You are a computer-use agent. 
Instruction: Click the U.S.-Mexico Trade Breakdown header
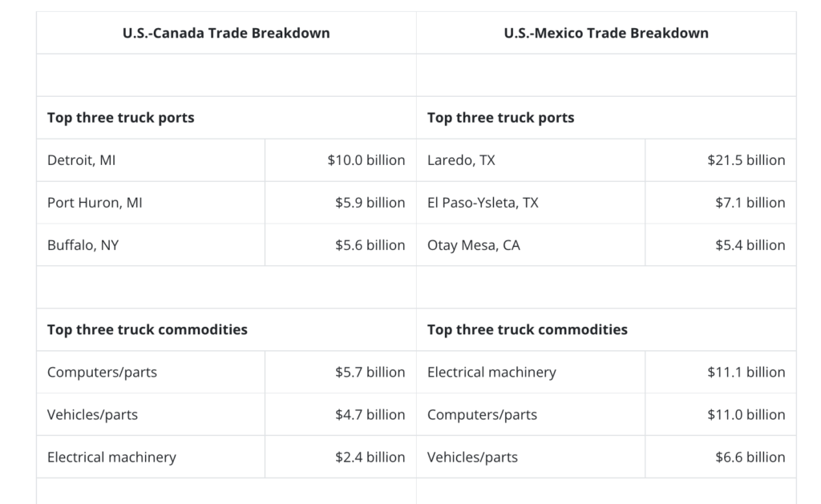click(x=606, y=33)
